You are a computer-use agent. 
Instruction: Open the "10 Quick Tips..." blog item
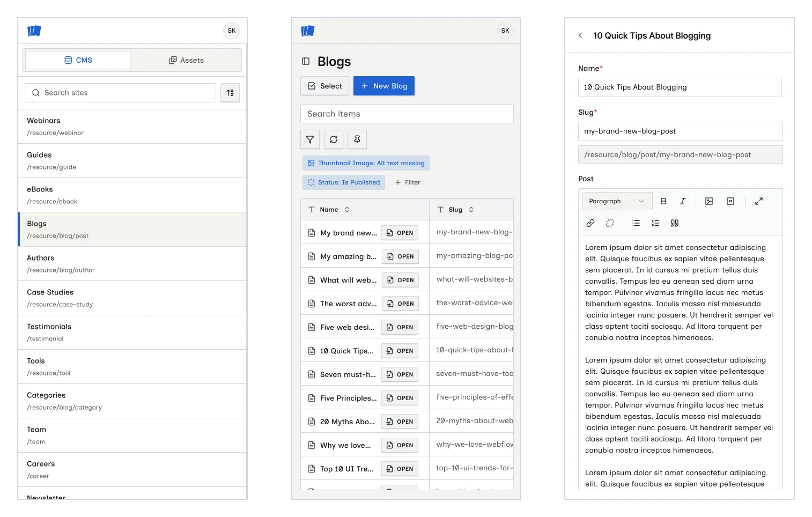pos(400,351)
